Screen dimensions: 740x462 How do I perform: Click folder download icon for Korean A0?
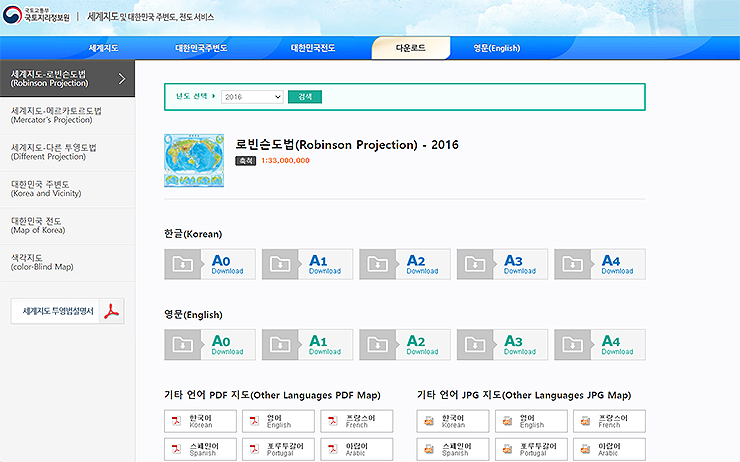183,264
